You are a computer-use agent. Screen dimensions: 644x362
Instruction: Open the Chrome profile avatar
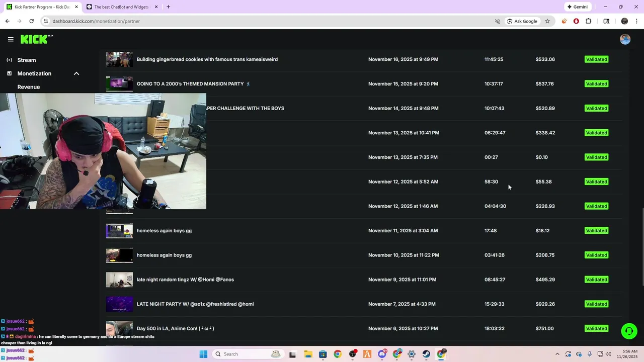(x=624, y=21)
